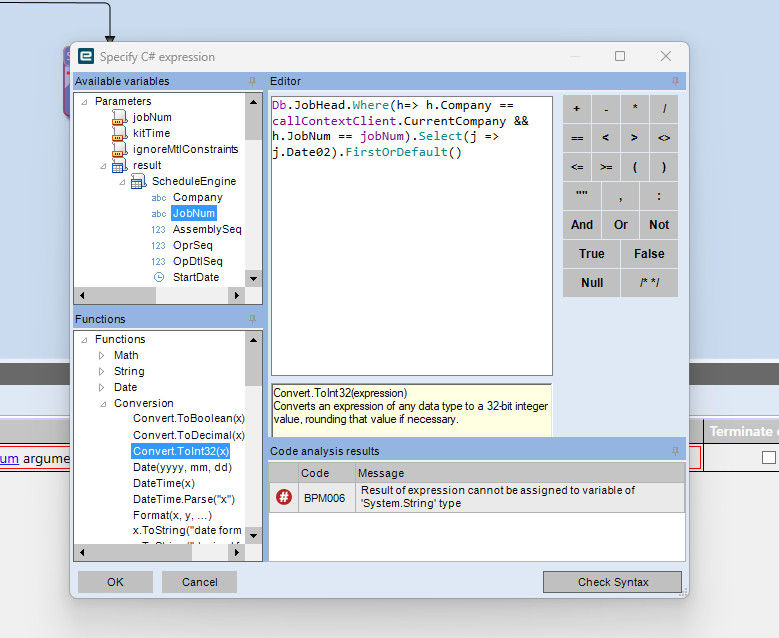This screenshot has width=779, height=638.
Task: Expand the String functions group
Action: pyautogui.click(x=101, y=371)
